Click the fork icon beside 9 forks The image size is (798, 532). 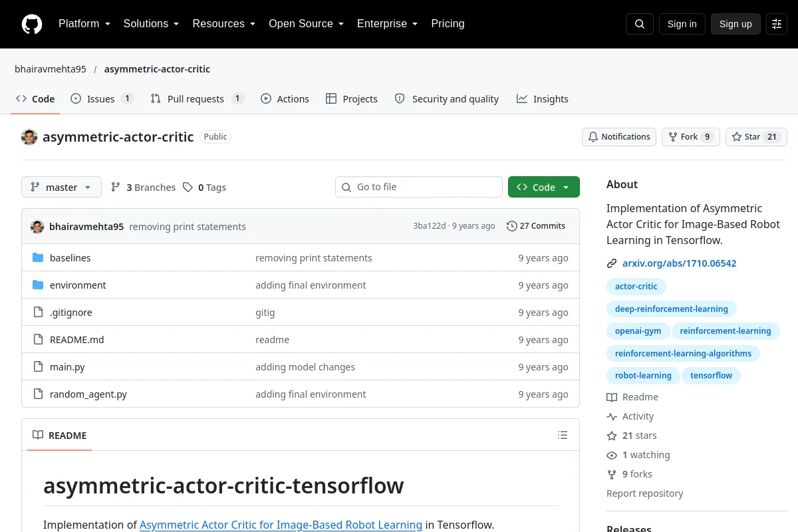coord(612,474)
